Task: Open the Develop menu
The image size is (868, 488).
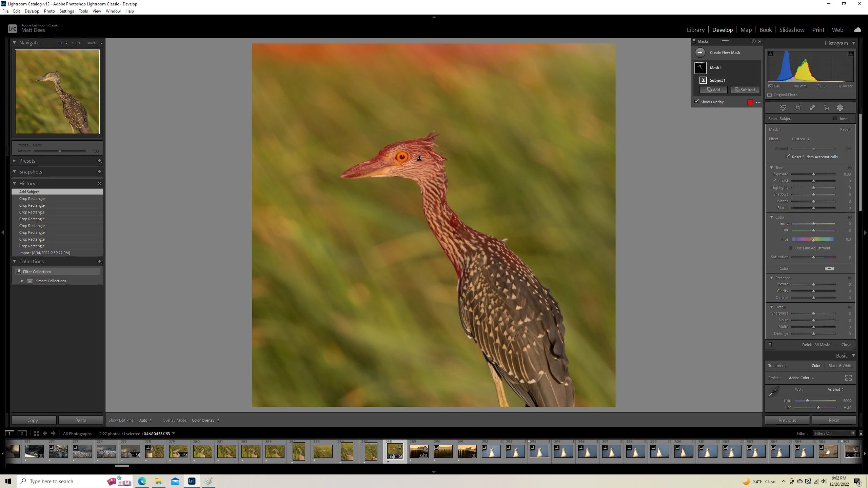Action: tap(32, 11)
